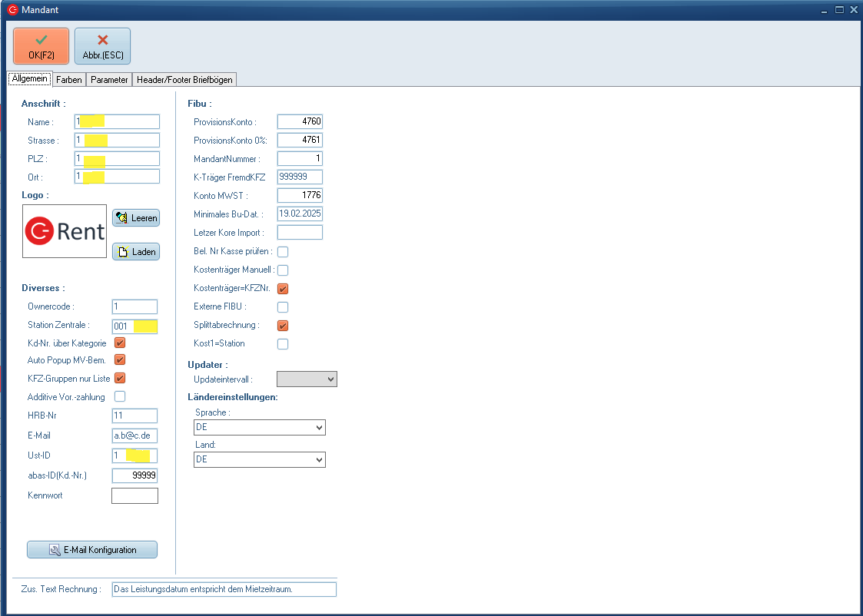Click the Mandant app icon in title bar

coord(12,10)
